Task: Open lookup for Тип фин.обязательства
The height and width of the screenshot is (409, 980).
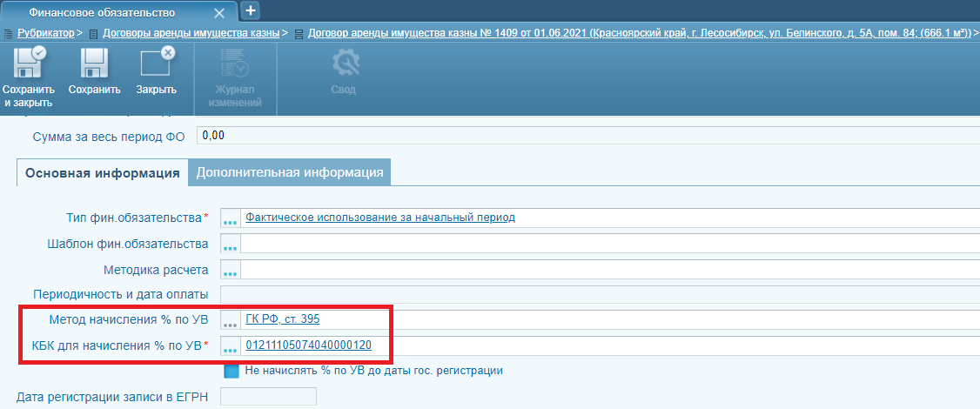Action: click(x=231, y=218)
